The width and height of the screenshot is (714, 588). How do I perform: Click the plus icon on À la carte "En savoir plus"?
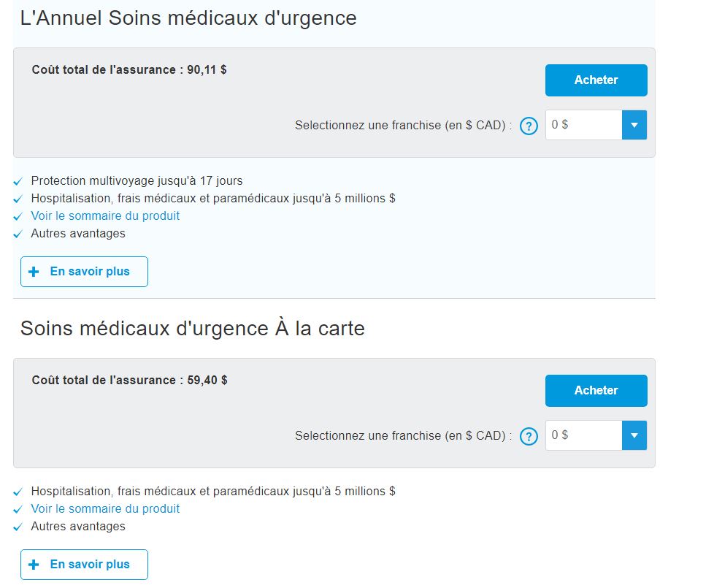click(x=33, y=564)
